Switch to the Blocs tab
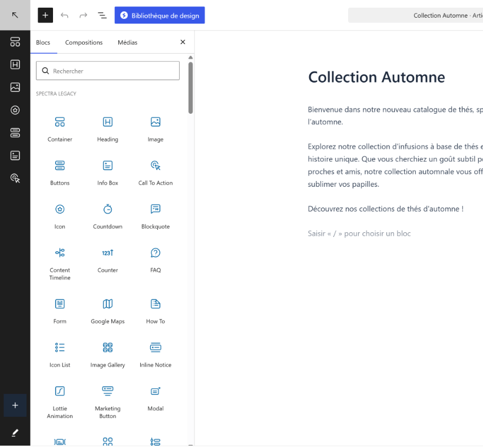The height and width of the screenshot is (448, 483). pos(43,42)
